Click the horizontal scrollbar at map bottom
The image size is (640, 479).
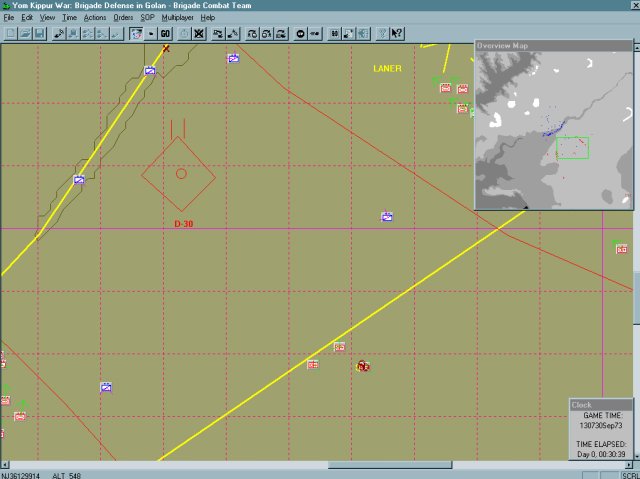tap(300, 465)
